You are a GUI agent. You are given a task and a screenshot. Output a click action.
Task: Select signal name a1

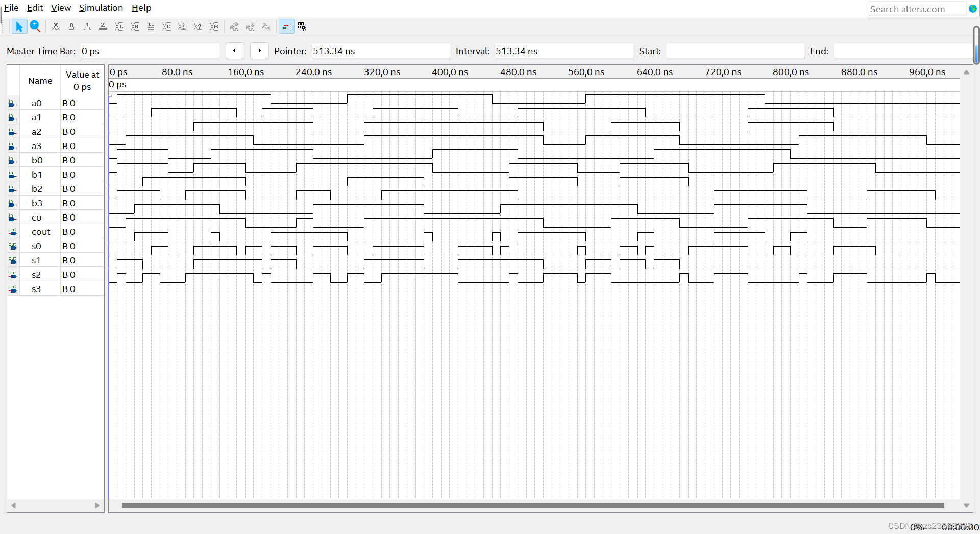point(36,117)
